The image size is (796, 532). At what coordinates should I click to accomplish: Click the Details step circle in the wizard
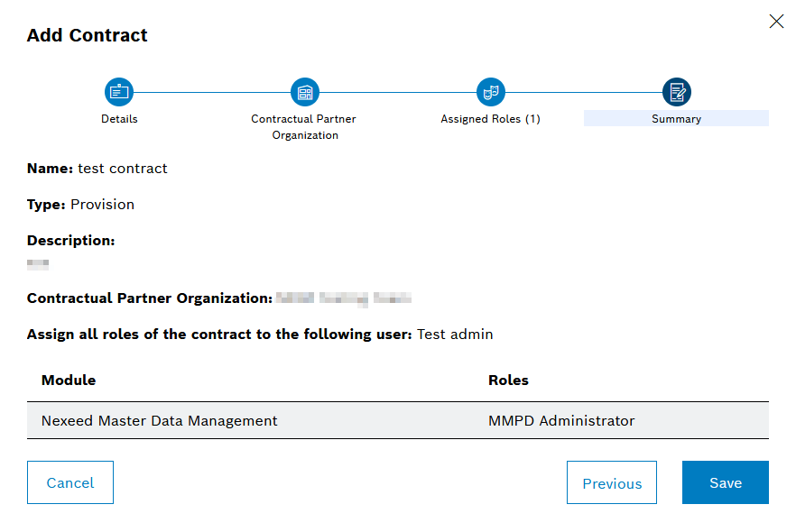(119, 91)
